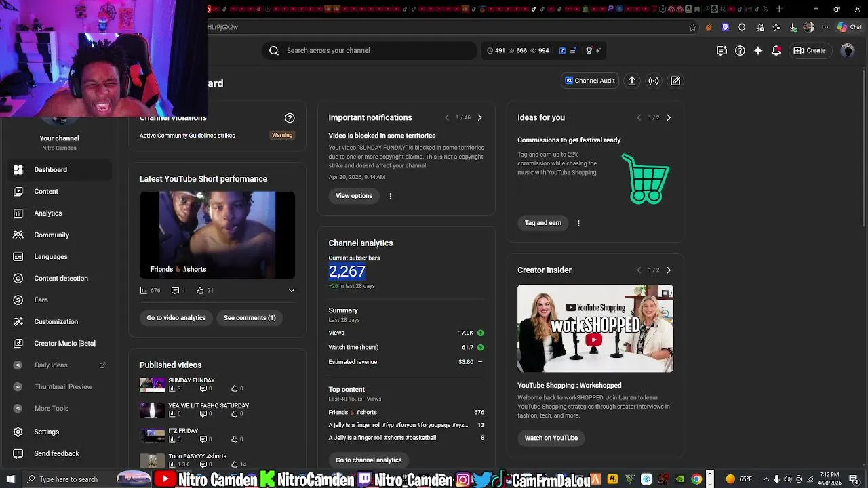Open Customization in the sidebar

[x=60, y=322]
